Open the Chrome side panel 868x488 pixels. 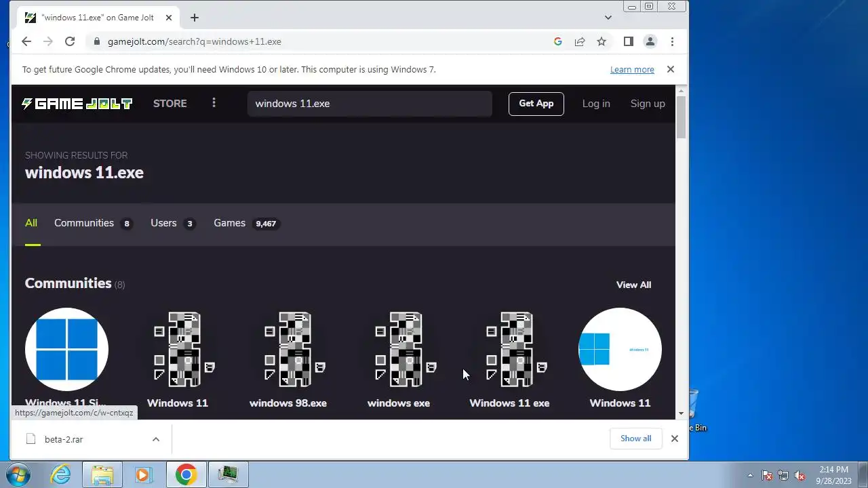click(x=628, y=41)
